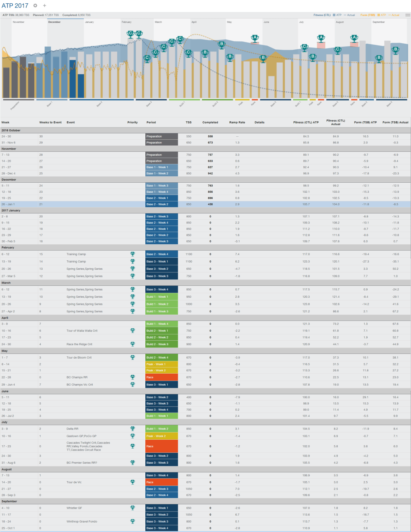Open the Race period cell for 22 - 28 May
The width and height of the screenshot is (411, 532).
pyautogui.click(x=161, y=377)
